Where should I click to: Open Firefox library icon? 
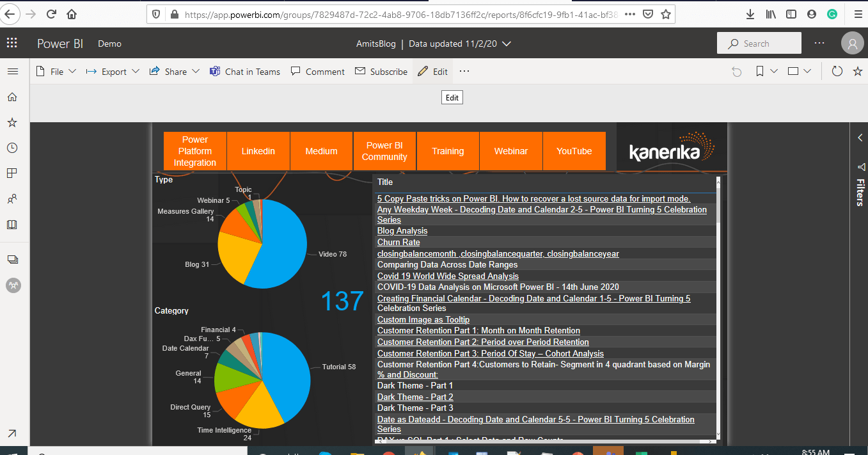(772, 13)
